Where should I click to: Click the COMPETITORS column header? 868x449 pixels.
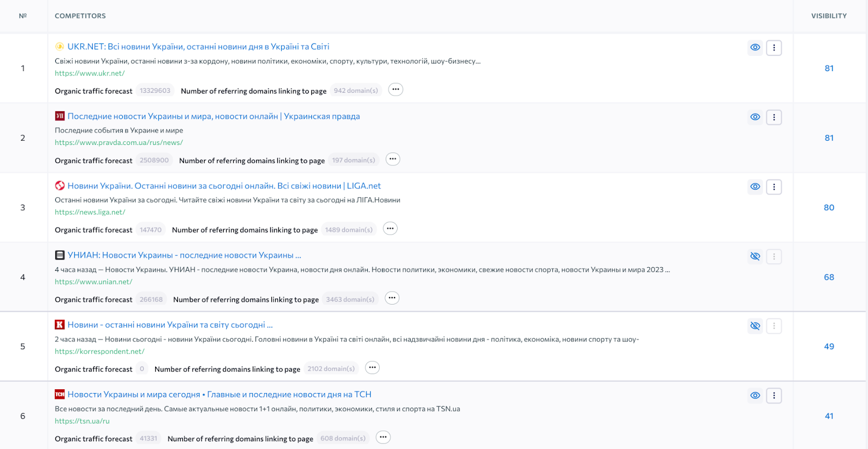(80, 16)
